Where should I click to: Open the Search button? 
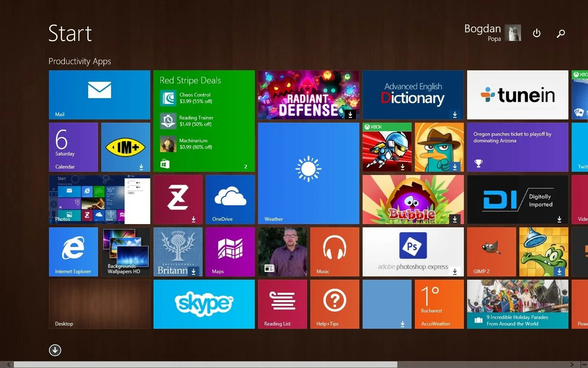(561, 33)
